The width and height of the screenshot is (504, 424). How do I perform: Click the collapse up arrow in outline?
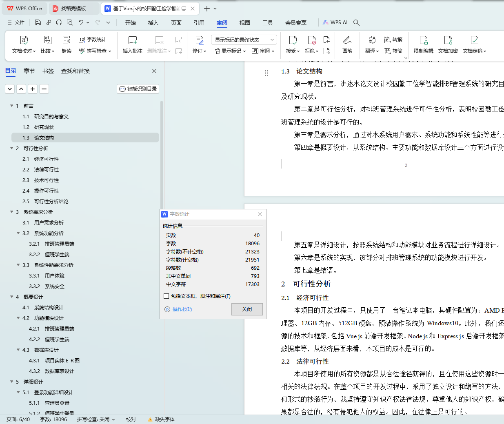pyautogui.click(x=22, y=89)
